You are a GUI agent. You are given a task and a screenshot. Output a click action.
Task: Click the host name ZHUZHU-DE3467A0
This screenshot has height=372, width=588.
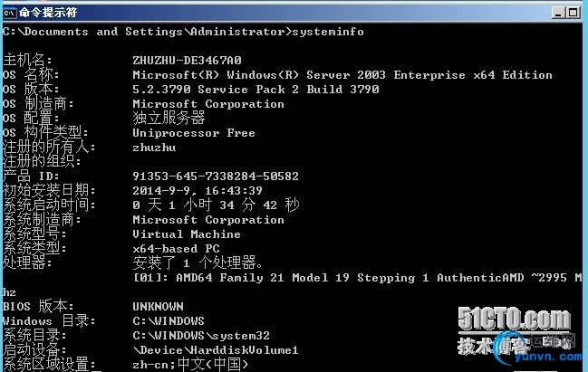(x=187, y=60)
